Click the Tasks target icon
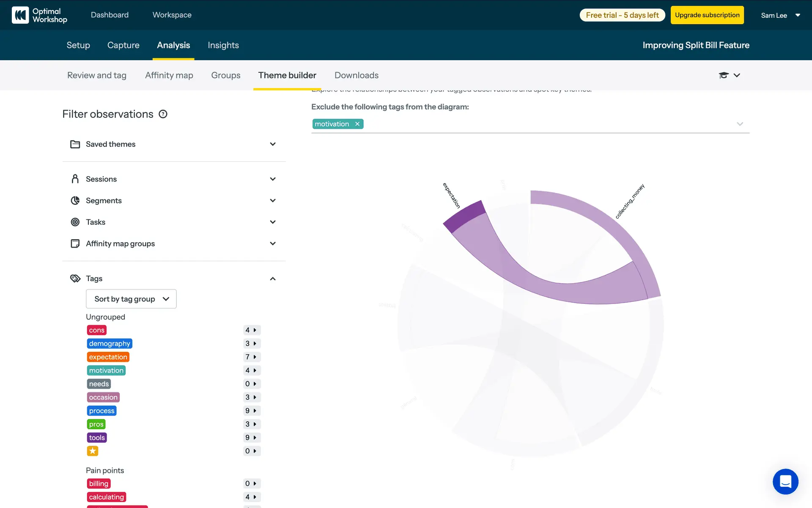Screen dimensions: 812x508 point(75,222)
